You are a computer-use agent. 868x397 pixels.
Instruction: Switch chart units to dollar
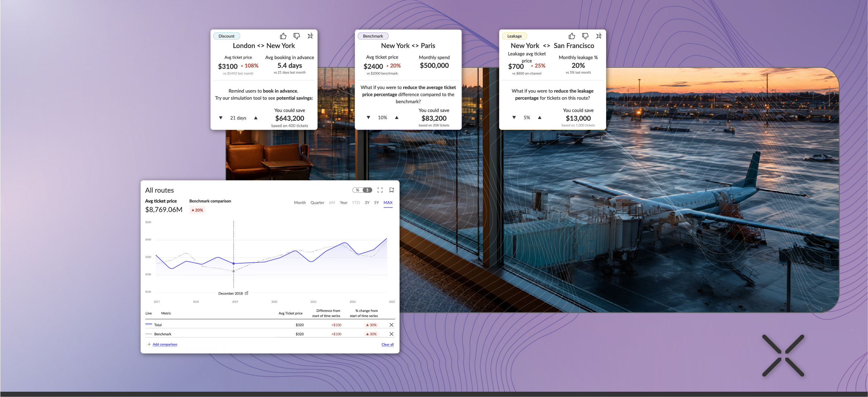coord(367,190)
